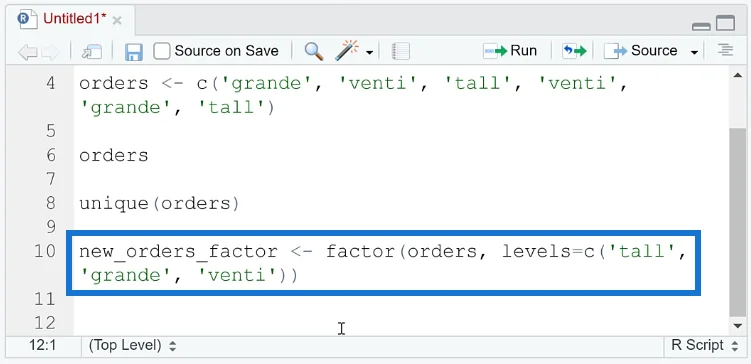Open Find/Replace with magnifier icon
Viewport: 751px width, 364px height.
point(314,51)
